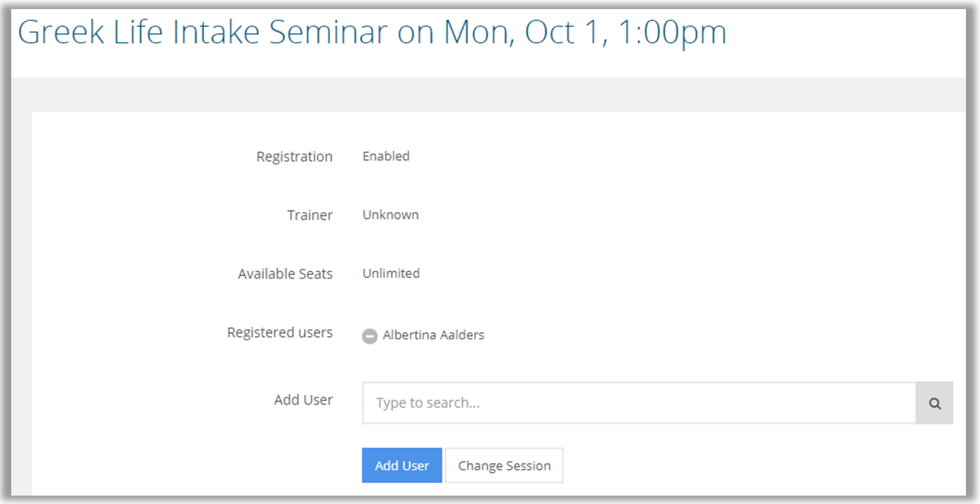Click the Greek Life Intake Seminar title
Viewport: 980px width, 504px height.
pyautogui.click(x=203, y=32)
